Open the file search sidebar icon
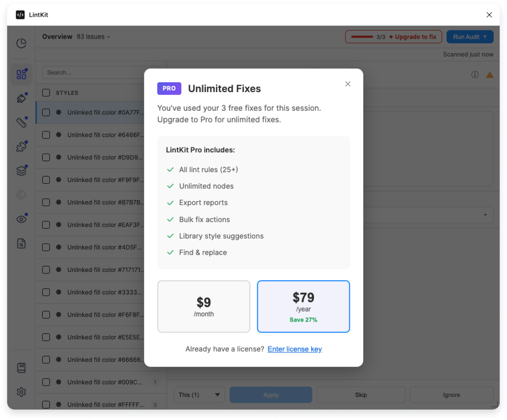 [x=22, y=243]
